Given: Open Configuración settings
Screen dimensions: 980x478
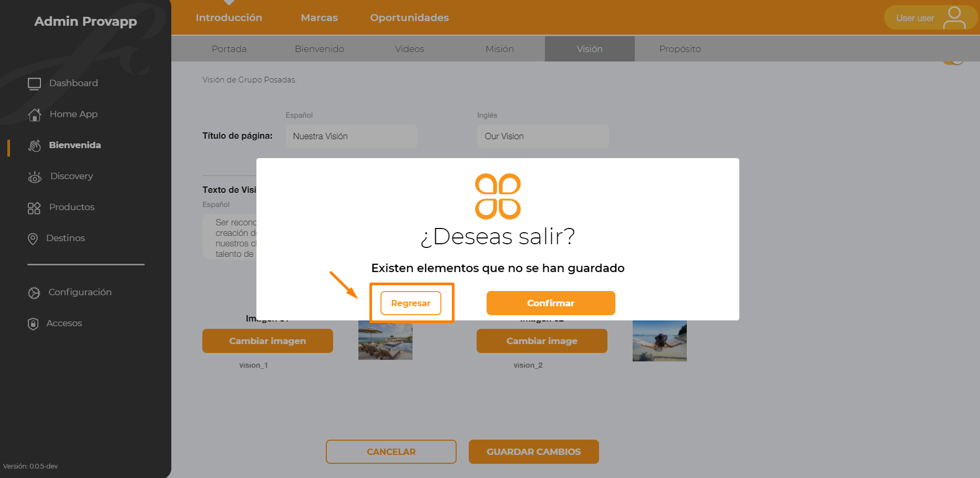Looking at the screenshot, I should (x=80, y=292).
